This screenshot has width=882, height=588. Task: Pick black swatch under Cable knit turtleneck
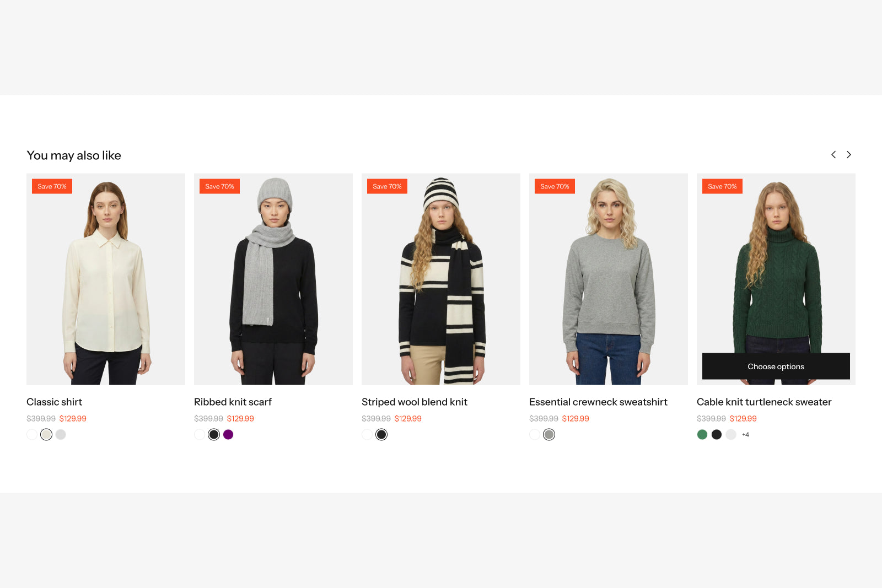click(717, 435)
